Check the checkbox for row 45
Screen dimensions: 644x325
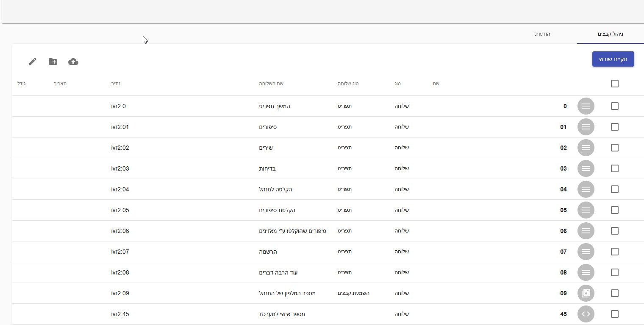(615, 314)
